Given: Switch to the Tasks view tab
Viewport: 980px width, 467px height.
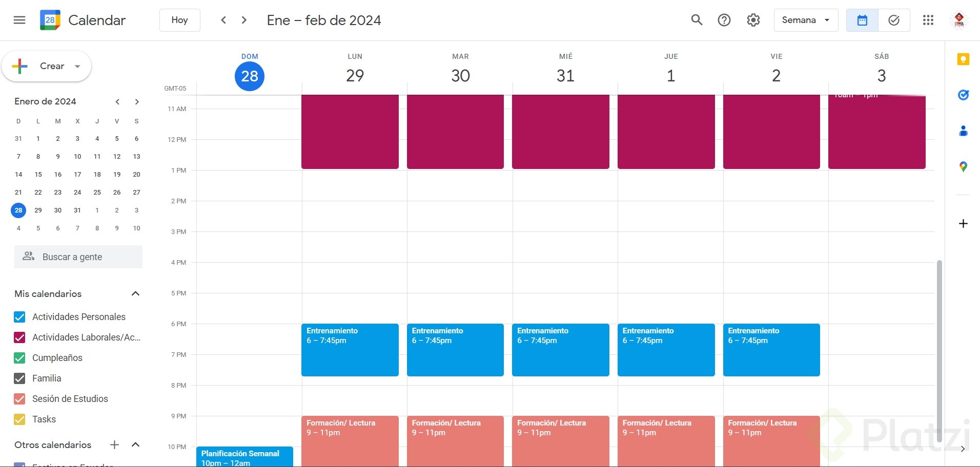Looking at the screenshot, I should pyautogui.click(x=893, y=20).
